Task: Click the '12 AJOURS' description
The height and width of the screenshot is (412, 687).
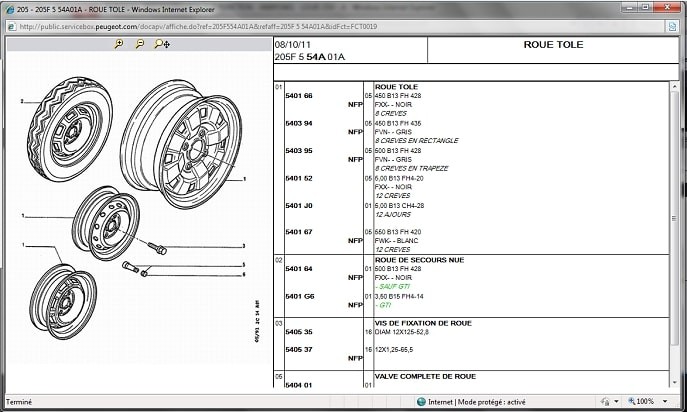Action: coord(393,214)
